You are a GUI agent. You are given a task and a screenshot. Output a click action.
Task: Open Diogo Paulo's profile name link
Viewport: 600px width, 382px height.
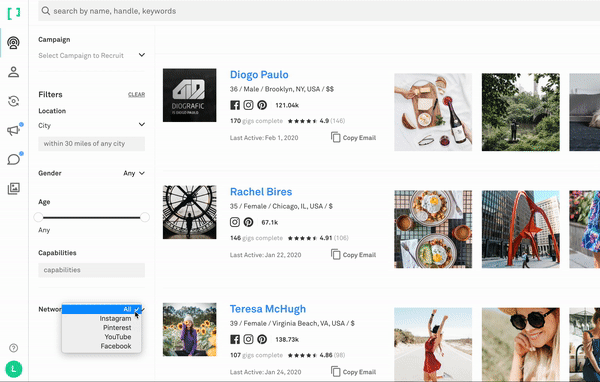click(259, 75)
